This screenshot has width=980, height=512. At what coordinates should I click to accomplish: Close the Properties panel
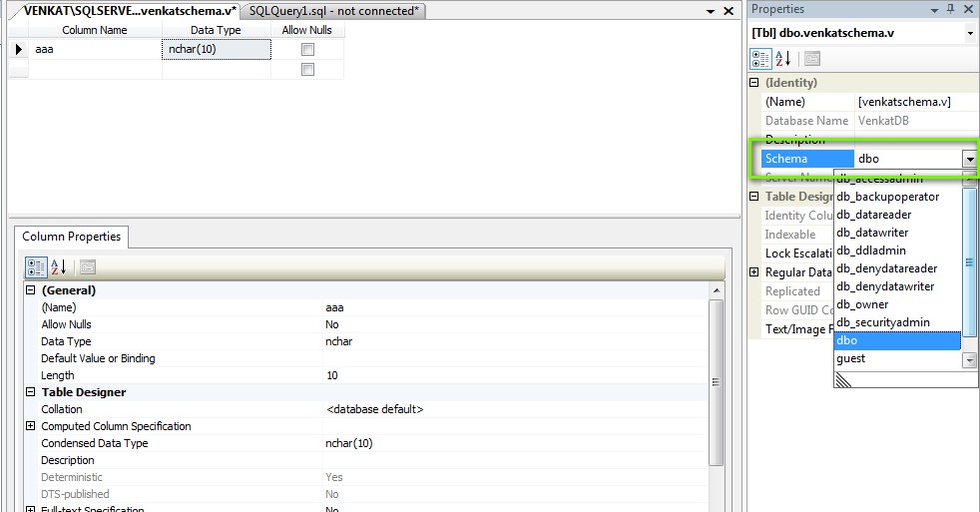tap(969, 9)
